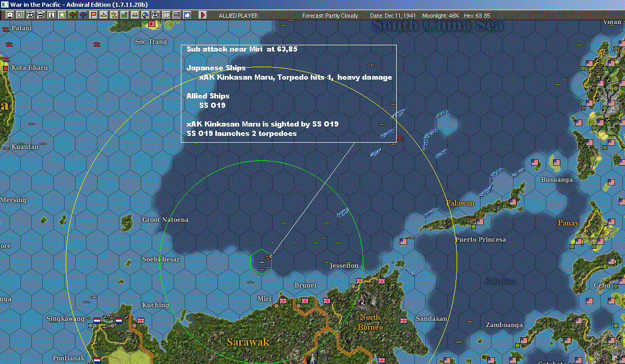Click the ALLIED PLAYER label
Viewport: 625px width, 364px height.
click(238, 16)
